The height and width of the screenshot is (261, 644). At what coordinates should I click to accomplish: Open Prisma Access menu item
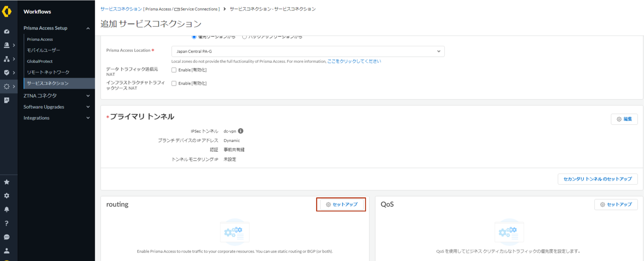(40, 39)
